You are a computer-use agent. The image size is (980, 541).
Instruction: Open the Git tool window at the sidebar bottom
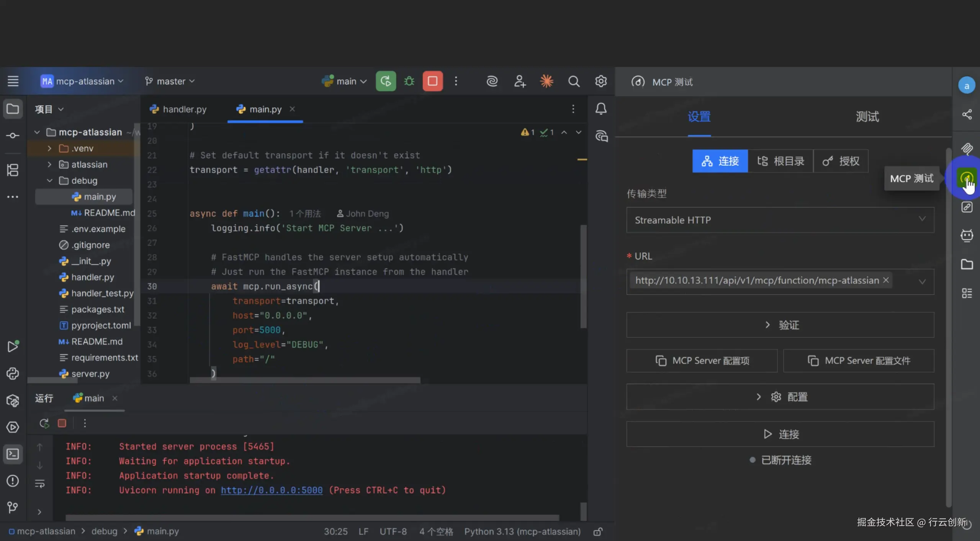(x=13, y=507)
